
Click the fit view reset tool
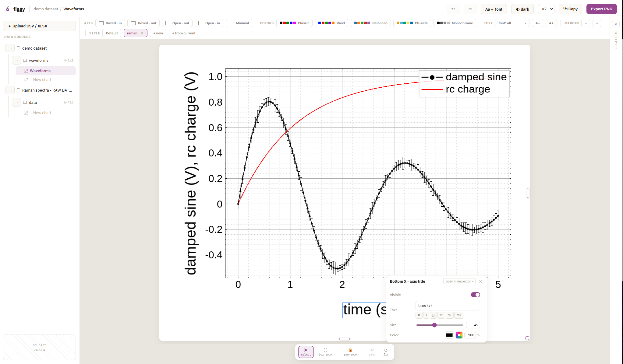click(x=386, y=352)
